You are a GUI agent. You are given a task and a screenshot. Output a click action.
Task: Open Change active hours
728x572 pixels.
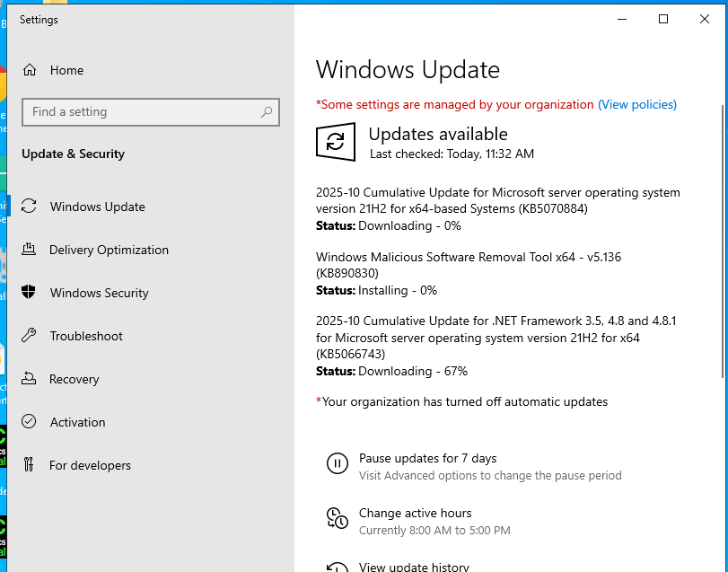click(415, 513)
